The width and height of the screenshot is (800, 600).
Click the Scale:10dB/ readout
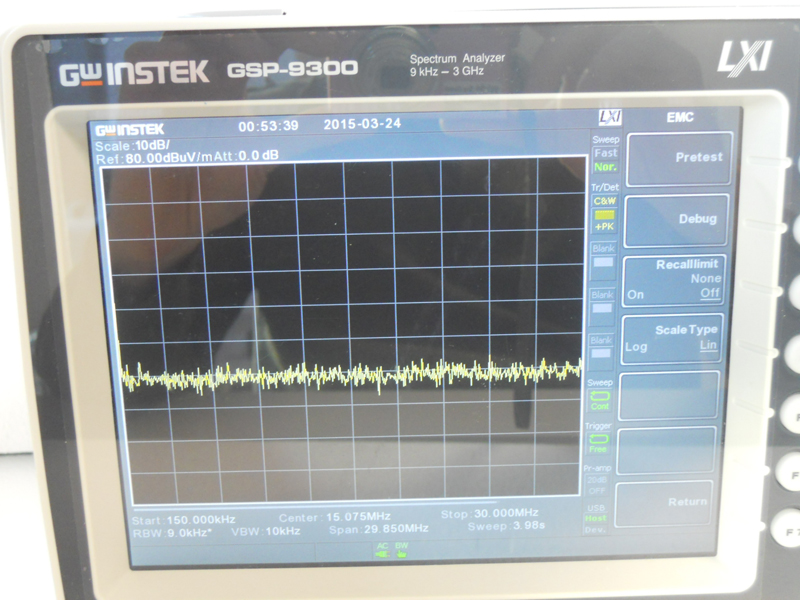[132, 146]
